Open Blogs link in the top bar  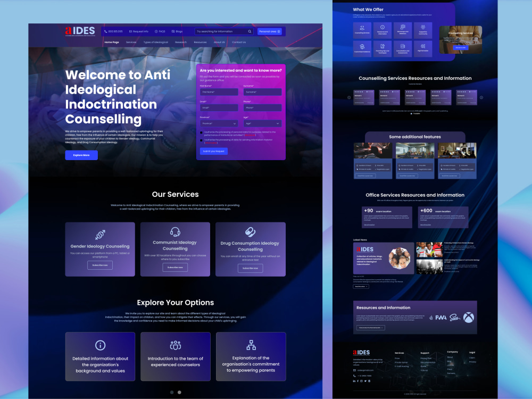click(177, 31)
